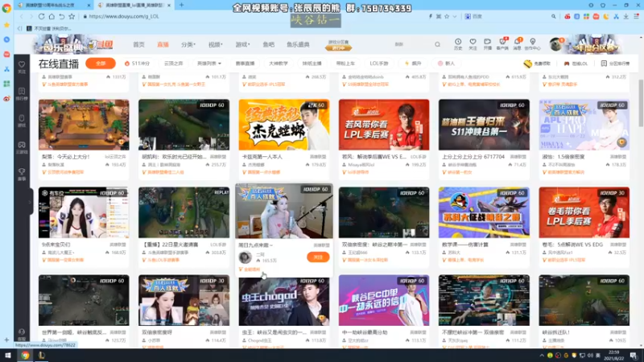Reload the page with the browser refresh button
Screen dimensions: 644x362
pos(42,16)
